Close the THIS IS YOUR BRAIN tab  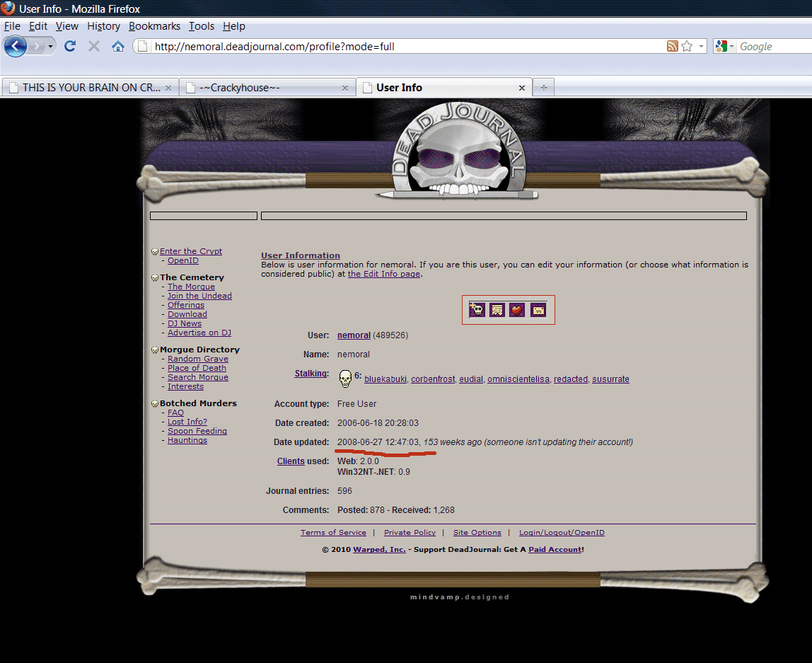168,88
